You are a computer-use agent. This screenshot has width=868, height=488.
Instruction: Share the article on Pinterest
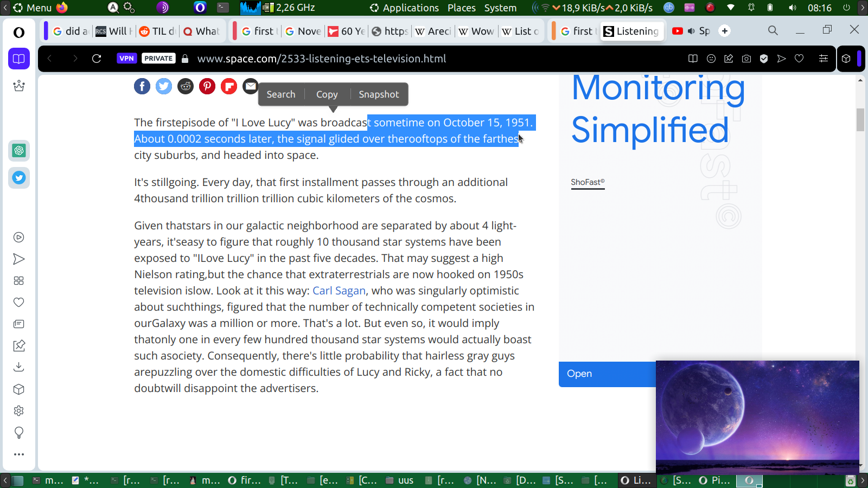(x=207, y=86)
